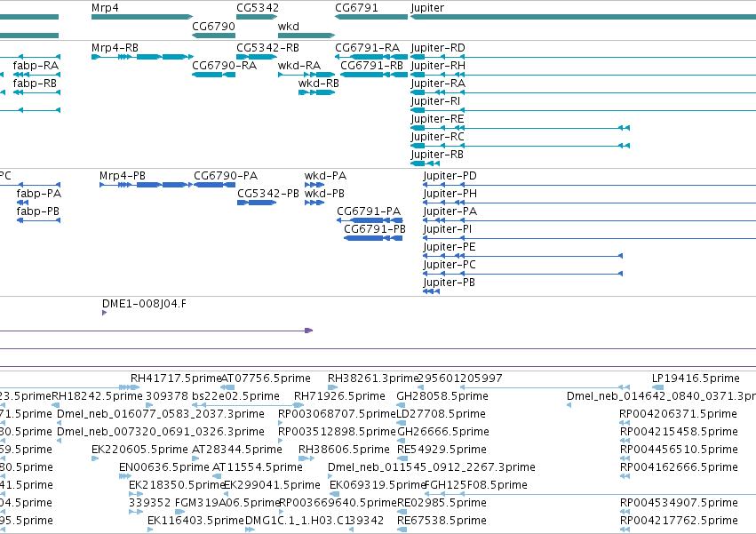Select the CG6791-RA transcript label

(368, 48)
